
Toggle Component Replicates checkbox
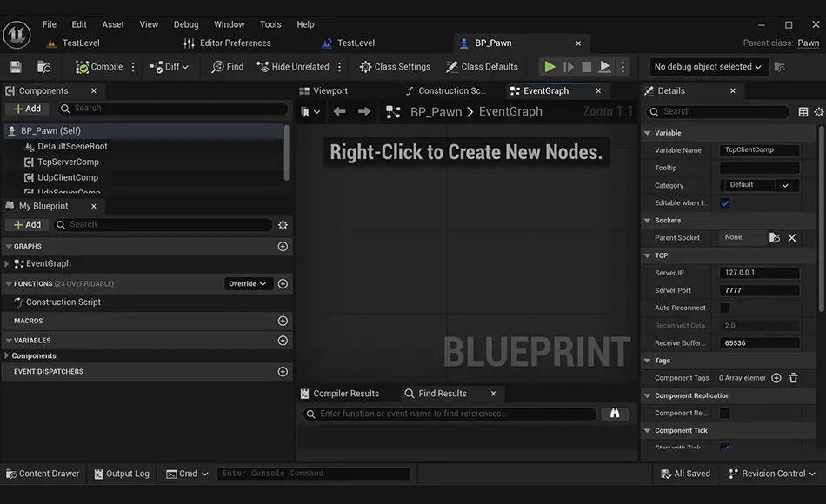pyautogui.click(x=725, y=414)
